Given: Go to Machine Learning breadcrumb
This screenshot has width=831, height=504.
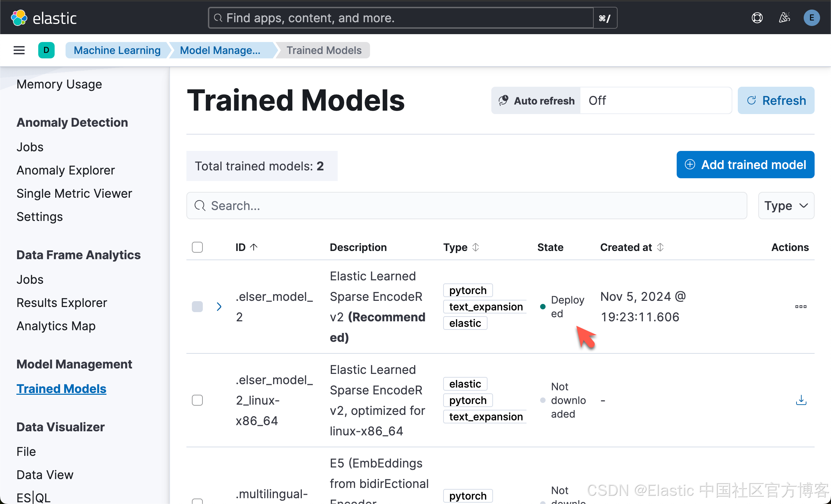Looking at the screenshot, I should [117, 50].
